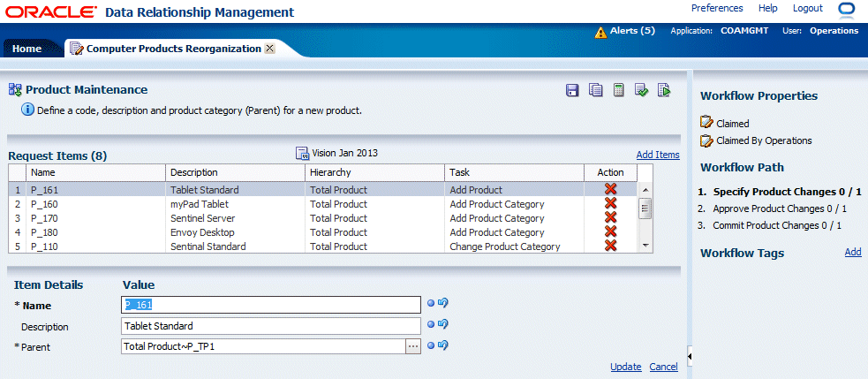
Task: Click the Copy request documents icon
Action: (x=596, y=90)
